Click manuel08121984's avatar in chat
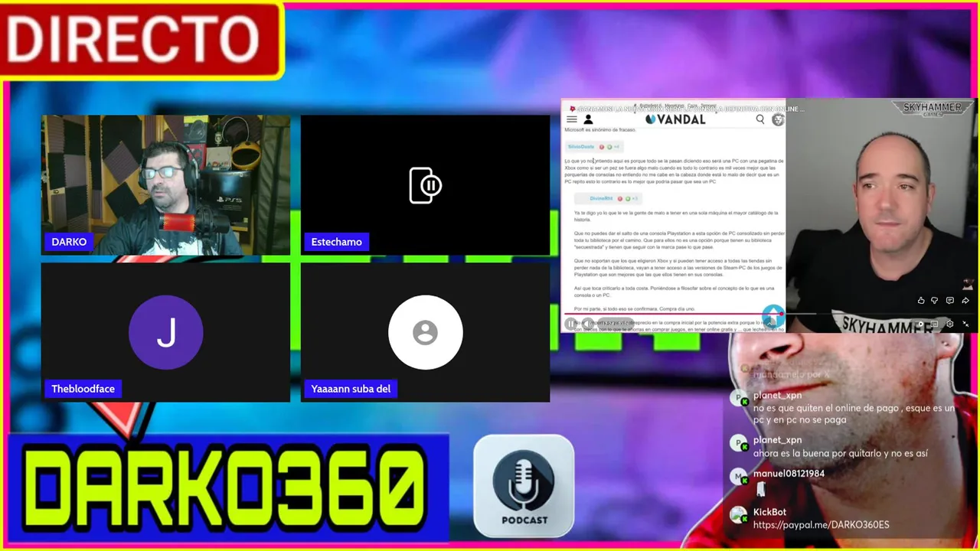This screenshot has width=980, height=551. pos(738,477)
